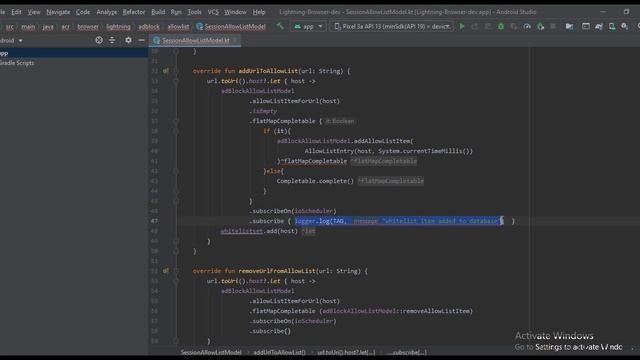Open AVD Manager phone icon
The height and width of the screenshot is (360, 640).
pyautogui.click(x=611, y=27)
